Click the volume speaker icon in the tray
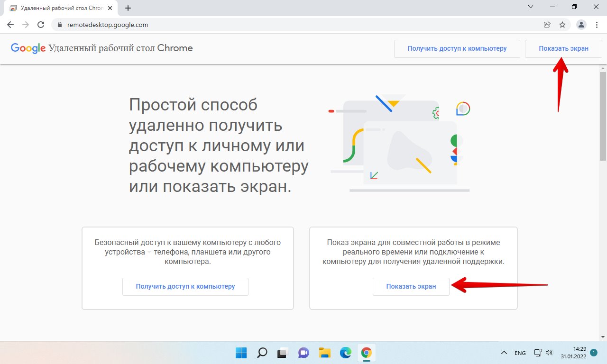Screen dimensions: 607x364 [549, 353]
